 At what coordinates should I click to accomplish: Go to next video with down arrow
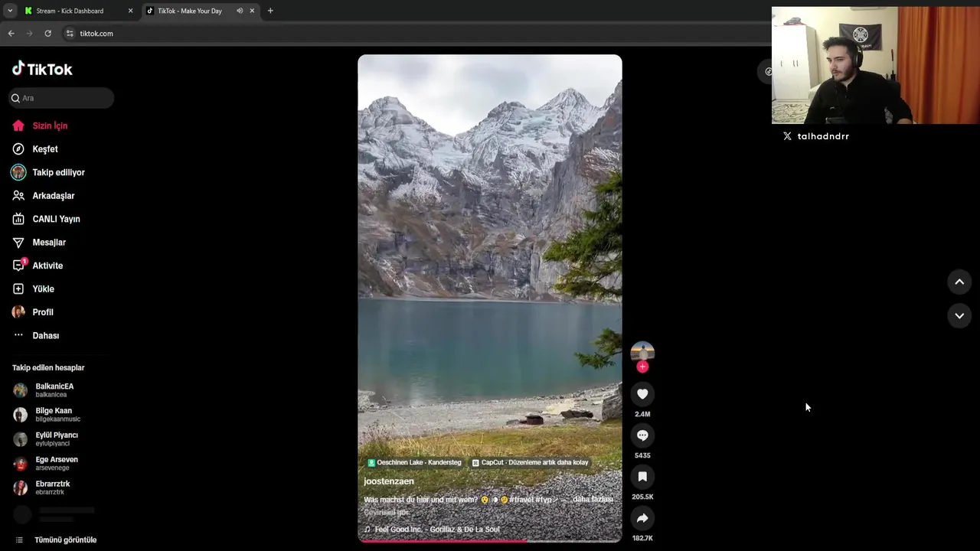click(x=959, y=315)
